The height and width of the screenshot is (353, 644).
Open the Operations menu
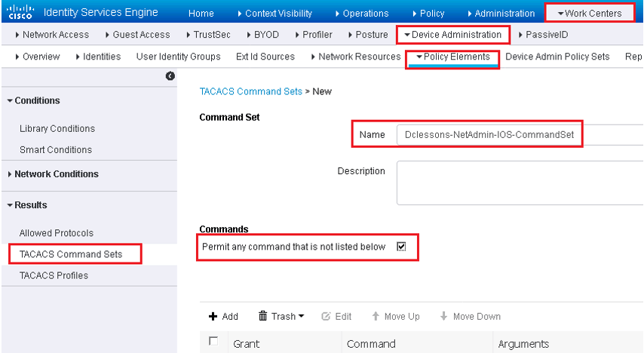point(362,13)
